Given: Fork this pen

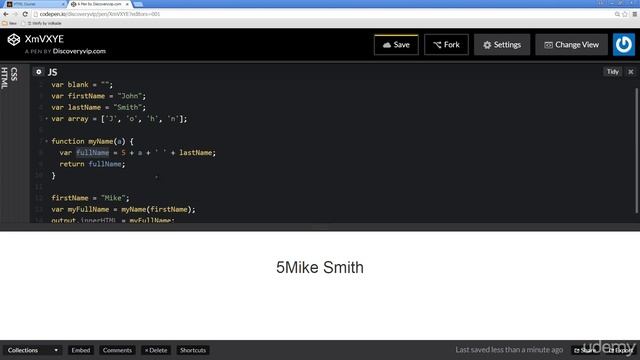Looking at the screenshot, I should click(x=446, y=44).
